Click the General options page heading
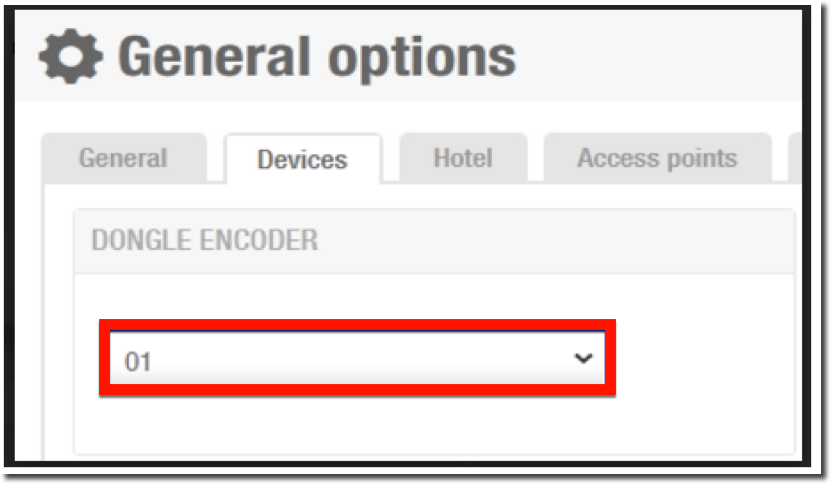 (316, 57)
